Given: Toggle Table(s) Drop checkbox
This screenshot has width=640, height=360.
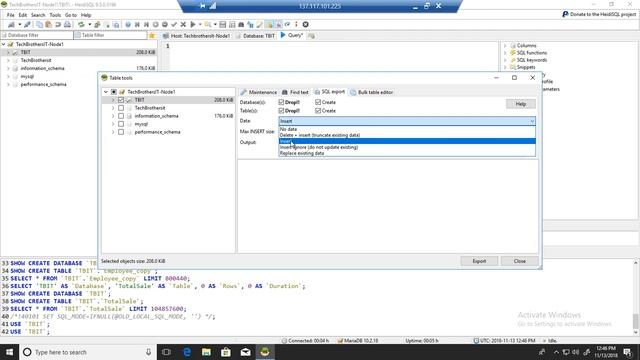Looking at the screenshot, I should 281,111.
